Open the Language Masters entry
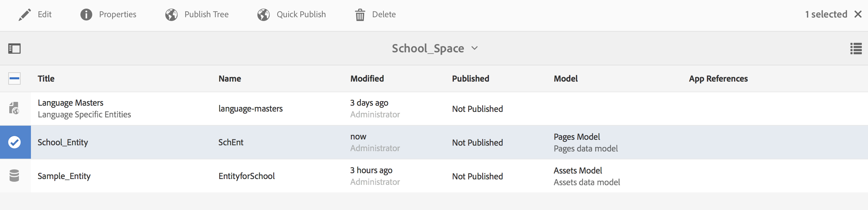Image resolution: width=868 pixels, height=210 pixels. pyautogui.click(x=70, y=103)
